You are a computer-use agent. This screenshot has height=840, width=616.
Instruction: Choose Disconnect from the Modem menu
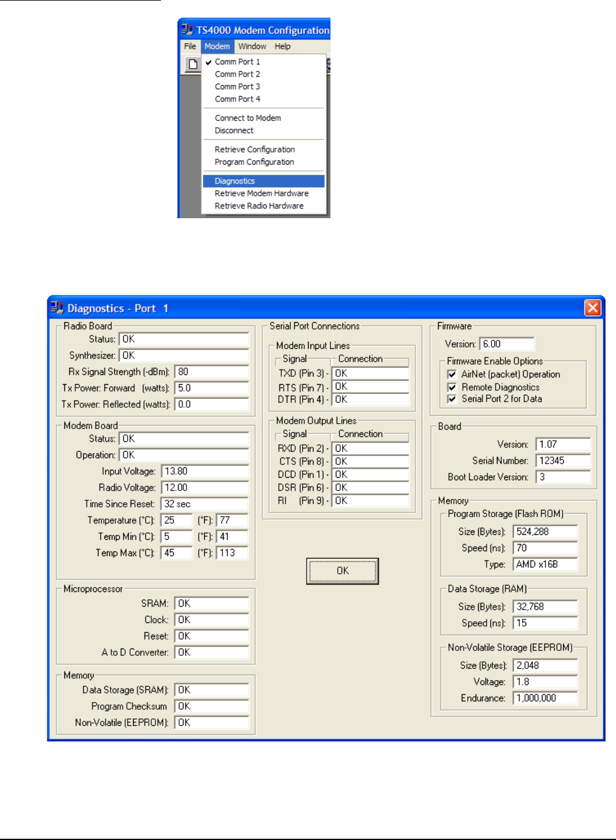click(264, 131)
